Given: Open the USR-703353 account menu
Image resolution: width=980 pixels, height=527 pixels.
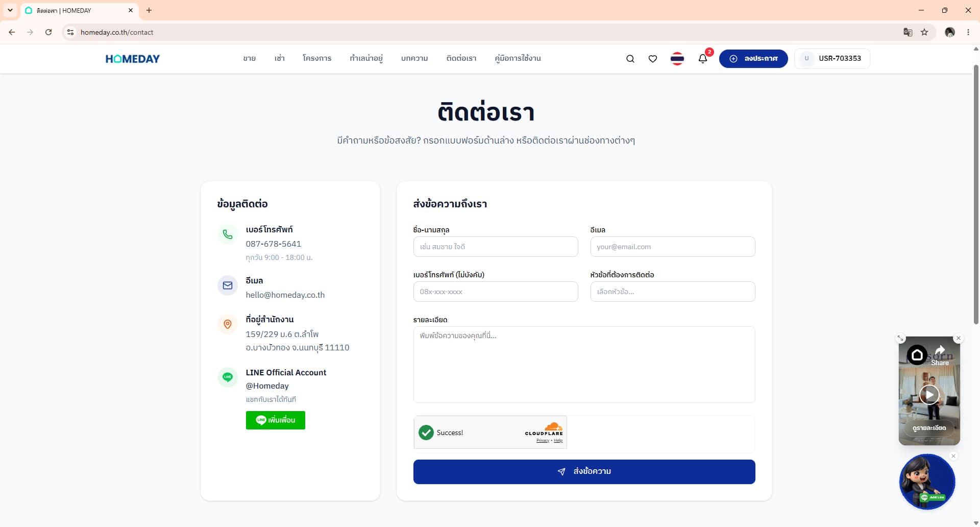Looking at the screenshot, I should [x=832, y=59].
